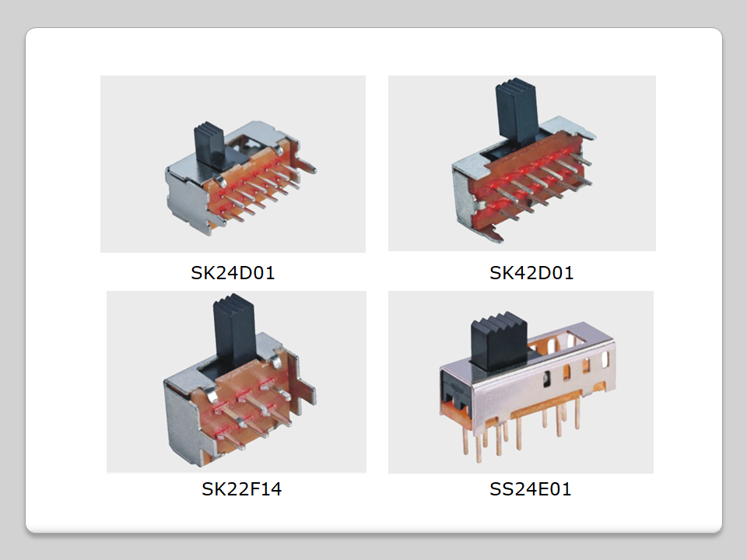Select the SK22F14 slide switch photo
747x560 pixels.
pos(236,382)
